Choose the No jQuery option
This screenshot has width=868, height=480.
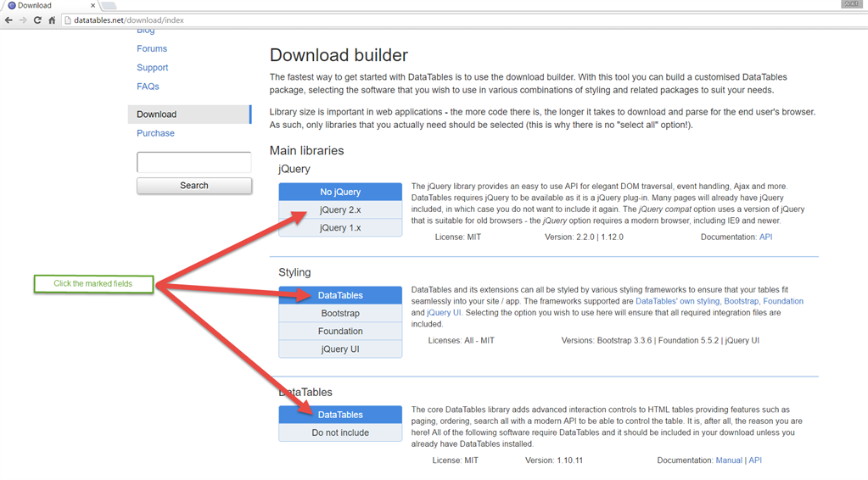pyautogui.click(x=340, y=192)
